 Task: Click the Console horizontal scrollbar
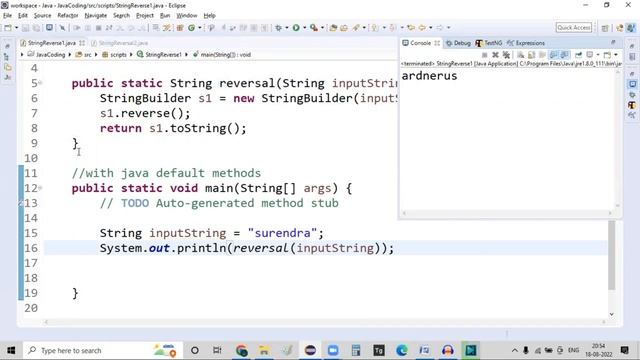(x=507, y=213)
